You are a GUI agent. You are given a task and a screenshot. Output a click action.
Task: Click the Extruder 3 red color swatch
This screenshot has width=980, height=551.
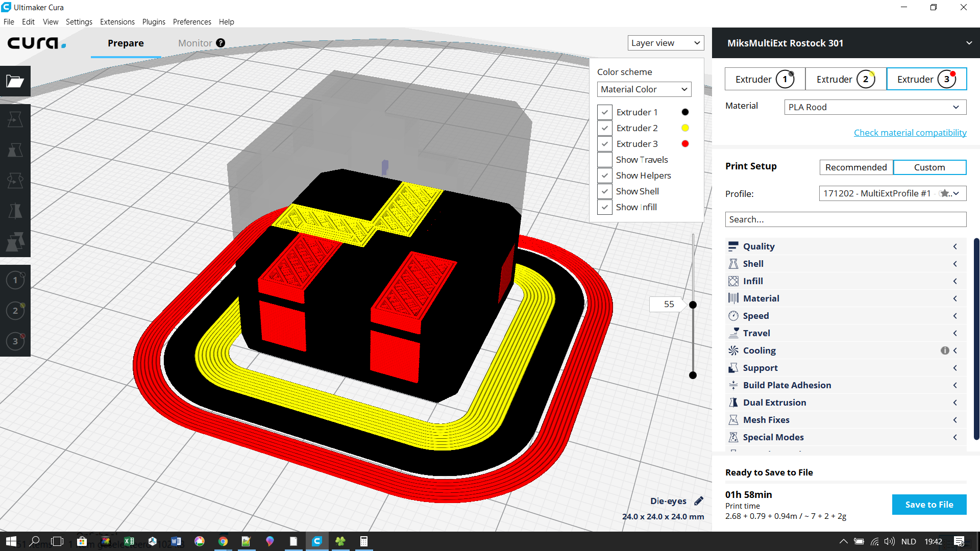(685, 144)
